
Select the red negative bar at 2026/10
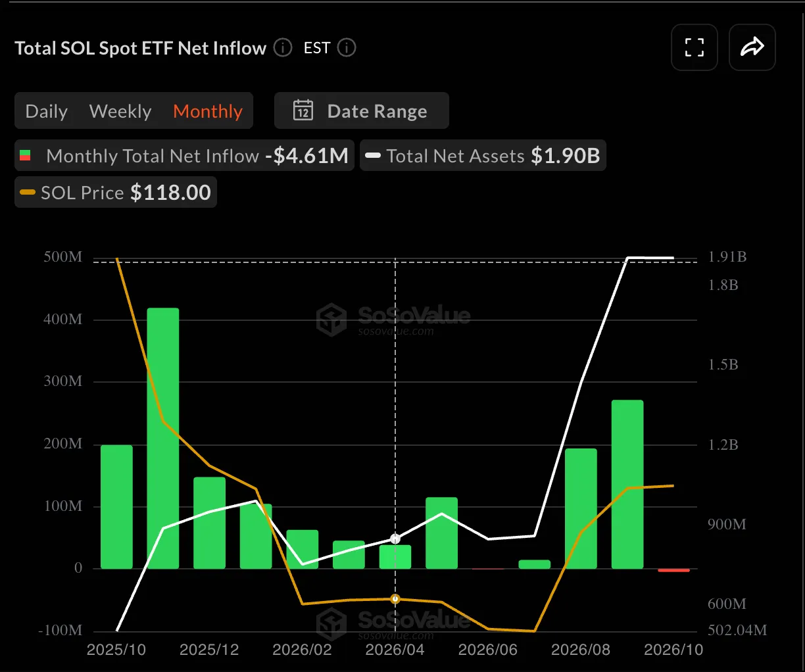coord(674,570)
